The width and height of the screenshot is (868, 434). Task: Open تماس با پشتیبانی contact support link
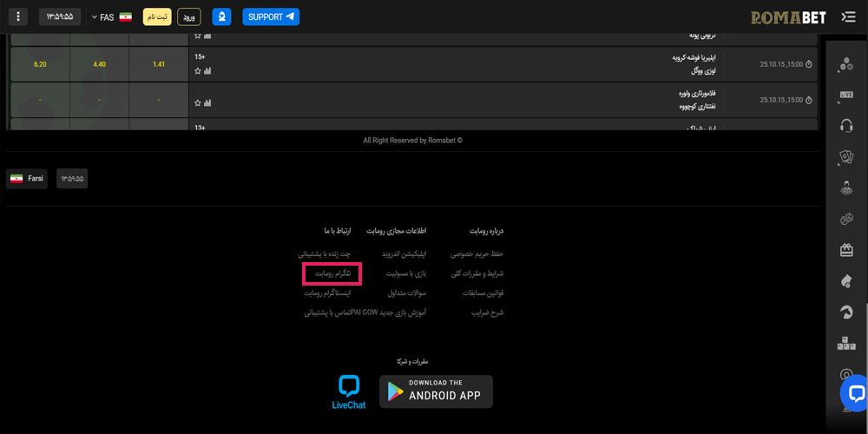[x=327, y=312]
